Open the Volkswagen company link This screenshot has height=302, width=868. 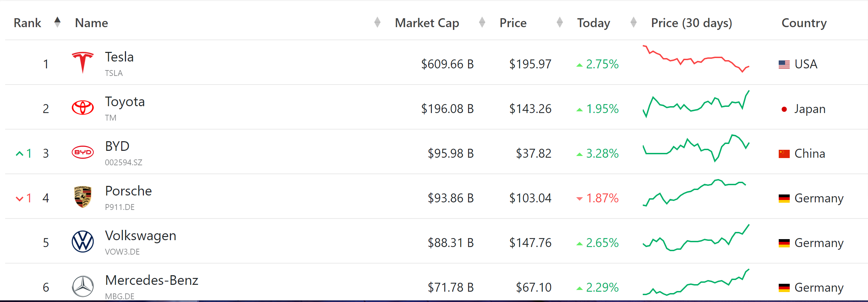click(140, 236)
